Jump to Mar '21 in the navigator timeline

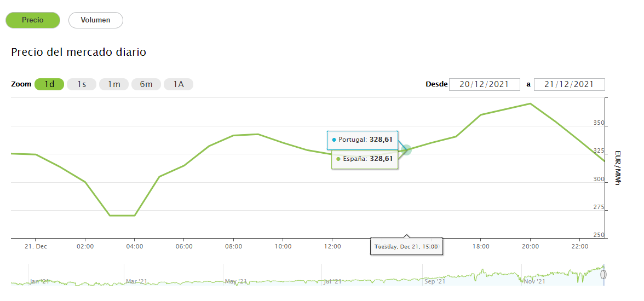point(137,281)
